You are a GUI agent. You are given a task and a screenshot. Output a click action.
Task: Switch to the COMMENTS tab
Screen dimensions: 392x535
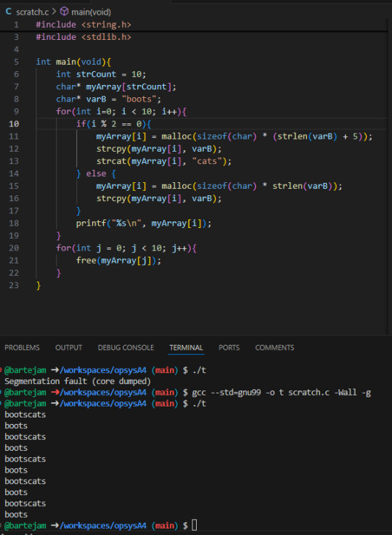[x=274, y=347]
